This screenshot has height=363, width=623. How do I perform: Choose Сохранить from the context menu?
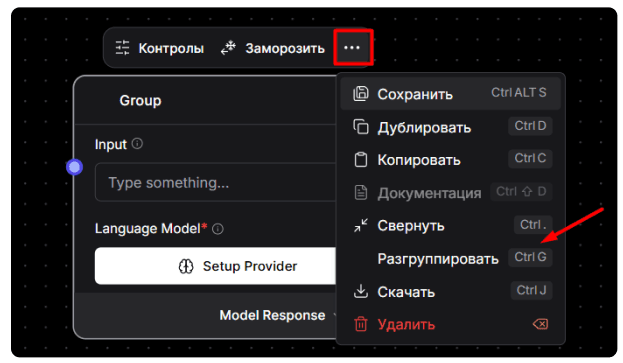(451, 94)
